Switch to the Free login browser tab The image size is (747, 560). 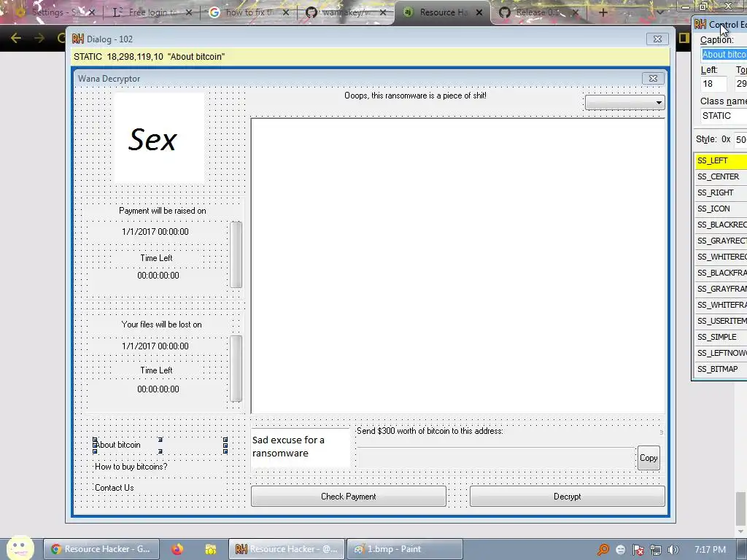click(x=152, y=12)
